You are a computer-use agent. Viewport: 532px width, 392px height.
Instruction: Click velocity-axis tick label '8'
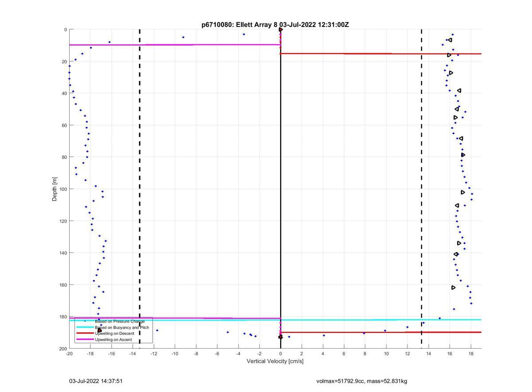pyautogui.click(x=365, y=354)
